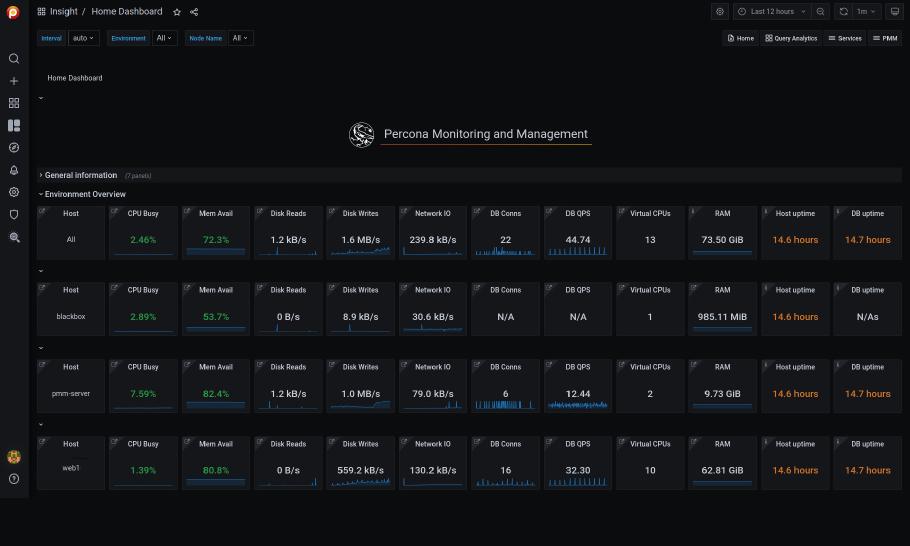The width and height of the screenshot is (910, 546).
Task: Open the link icon on web1 Network IO panel
Action: tap(404, 442)
